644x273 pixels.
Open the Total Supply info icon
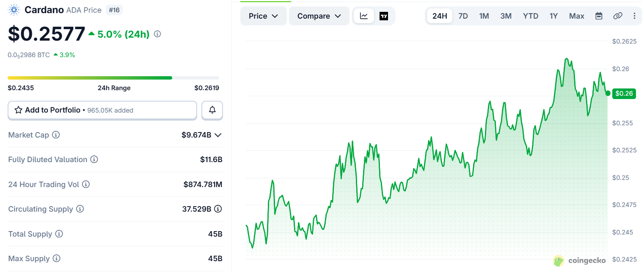pos(59,234)
